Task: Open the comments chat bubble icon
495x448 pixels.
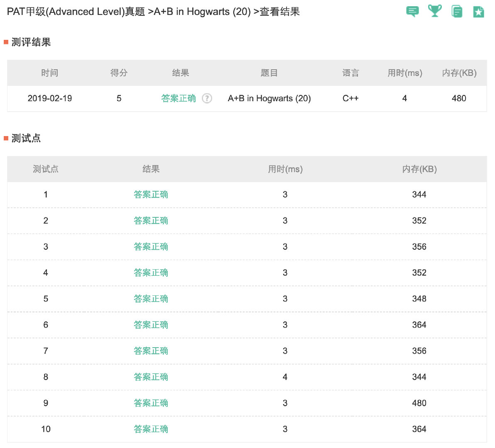Action: pos(412,12)
